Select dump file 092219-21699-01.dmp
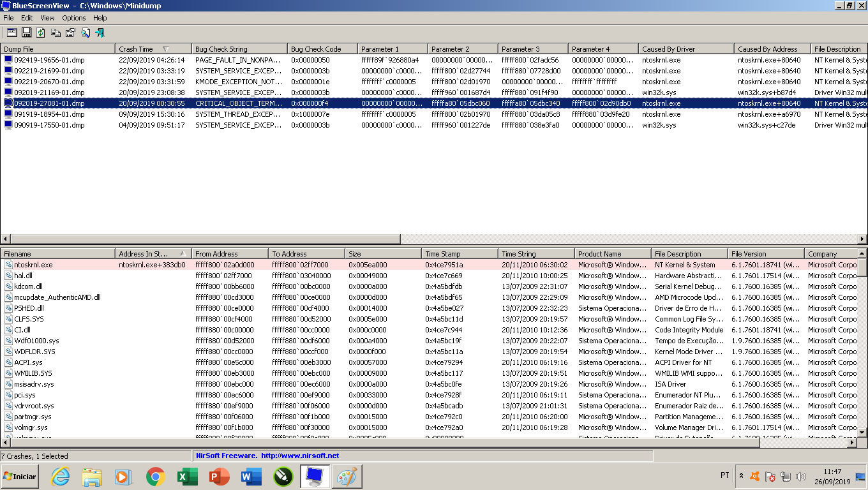 49,71
